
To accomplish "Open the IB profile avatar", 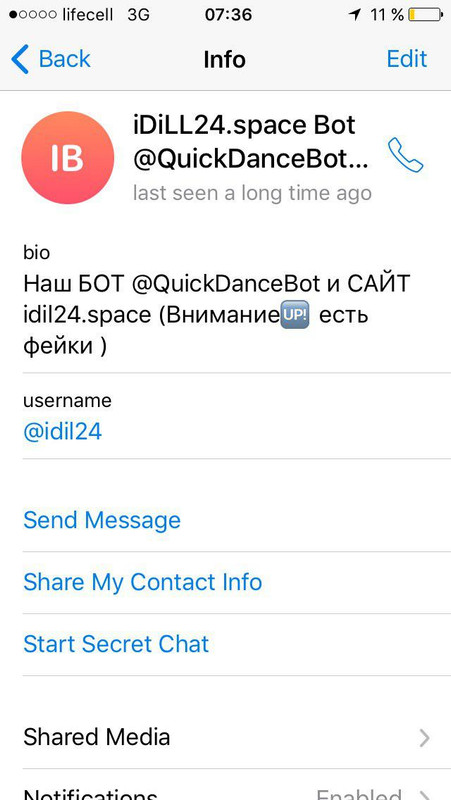I will point(67,158).
